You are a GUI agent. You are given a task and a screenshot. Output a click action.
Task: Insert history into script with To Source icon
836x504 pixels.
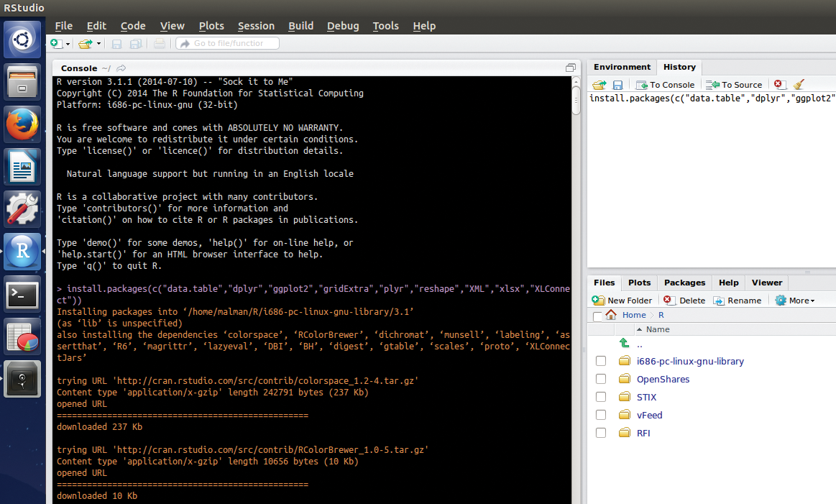(x=733, y=84)
